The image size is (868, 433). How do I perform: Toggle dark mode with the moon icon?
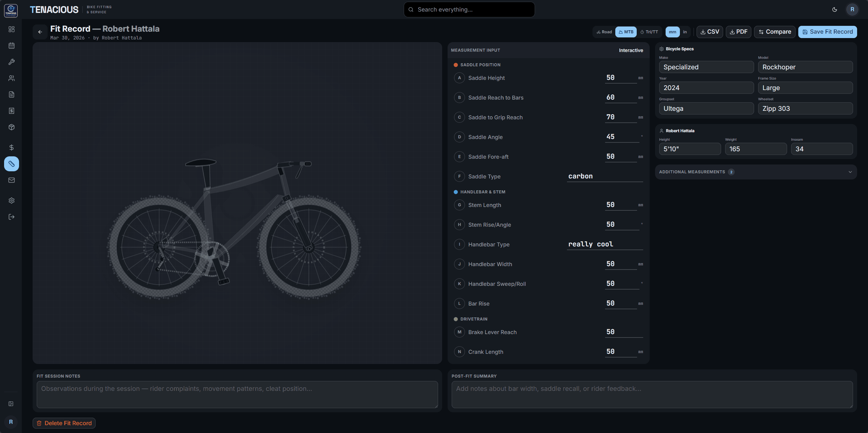(x=835, y=9)
